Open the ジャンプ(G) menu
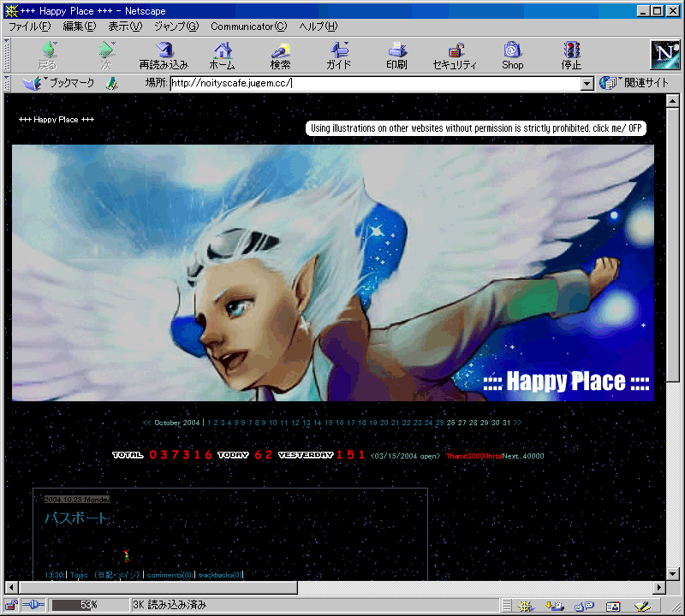Image resolution: width=685 pixels, height=616 pixels. pyautogui.click(x=176, y=27)
